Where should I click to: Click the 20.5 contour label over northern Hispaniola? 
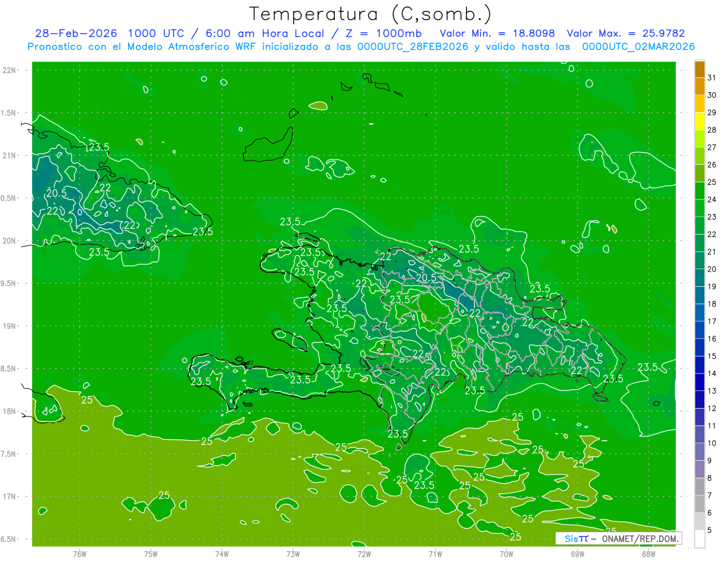(x=426, y=278)
